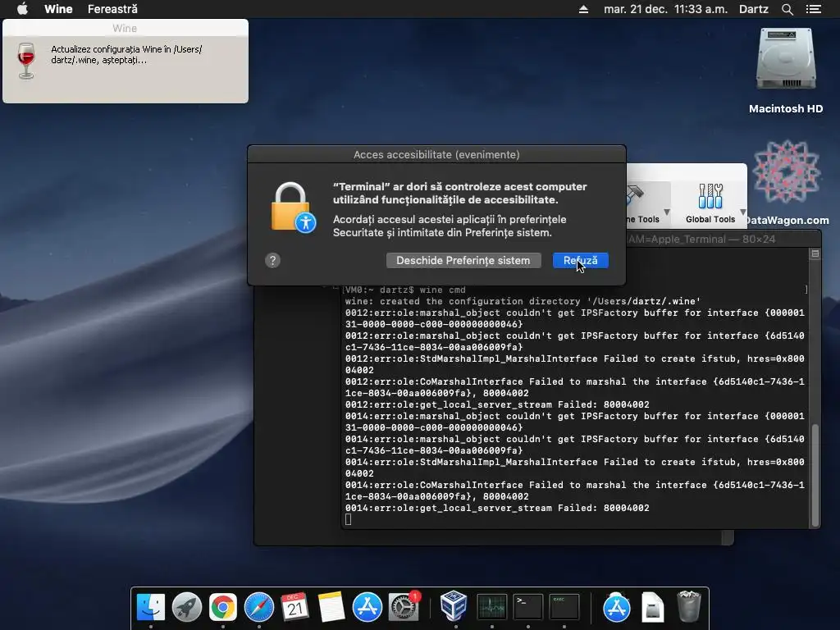Open Safari from the Dock
The height and width of the screenshot is (630, 840).
coord(258,608)
